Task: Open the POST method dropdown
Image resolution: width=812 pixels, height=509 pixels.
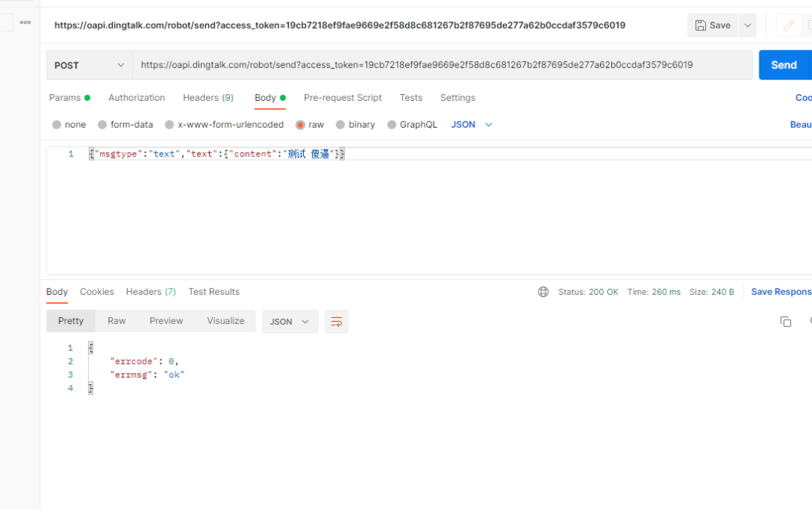Action: click(x=89, y=65)
